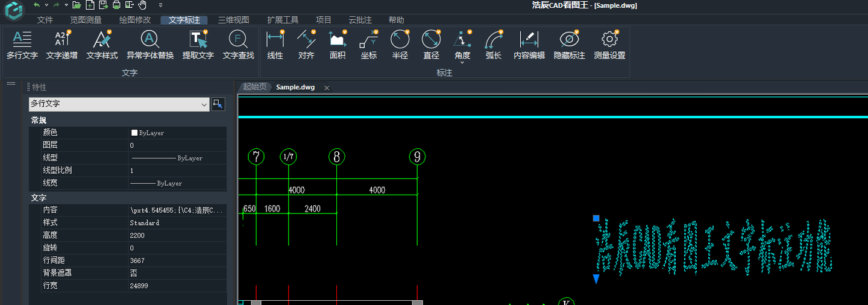
Task: Click the 线型 ByLayer value
Action: click(x=178, y=158)
